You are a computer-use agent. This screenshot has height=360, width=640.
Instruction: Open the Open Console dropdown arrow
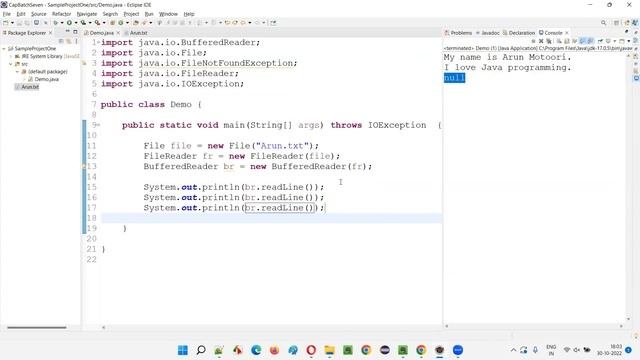point(629,41)
